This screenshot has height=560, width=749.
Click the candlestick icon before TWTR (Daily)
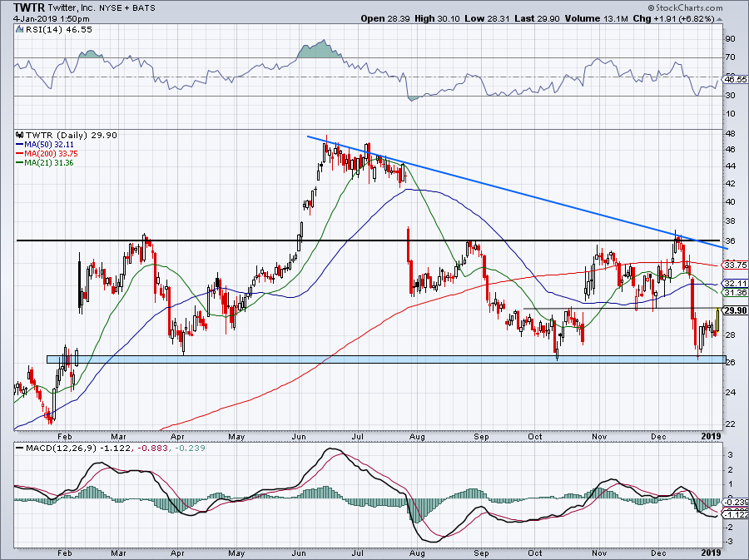tap(19, 135)
